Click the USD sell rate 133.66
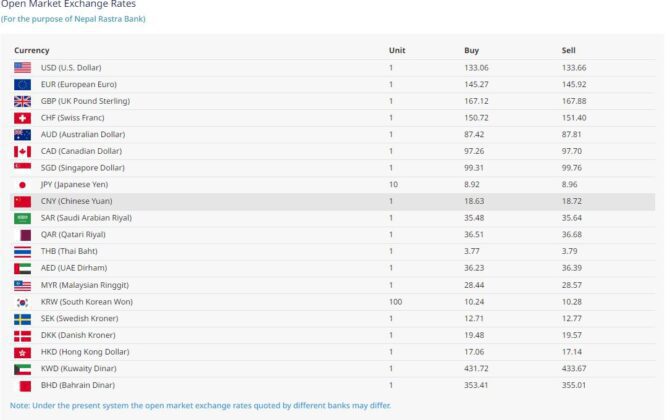The image size is (670, 420). point(574,68)
